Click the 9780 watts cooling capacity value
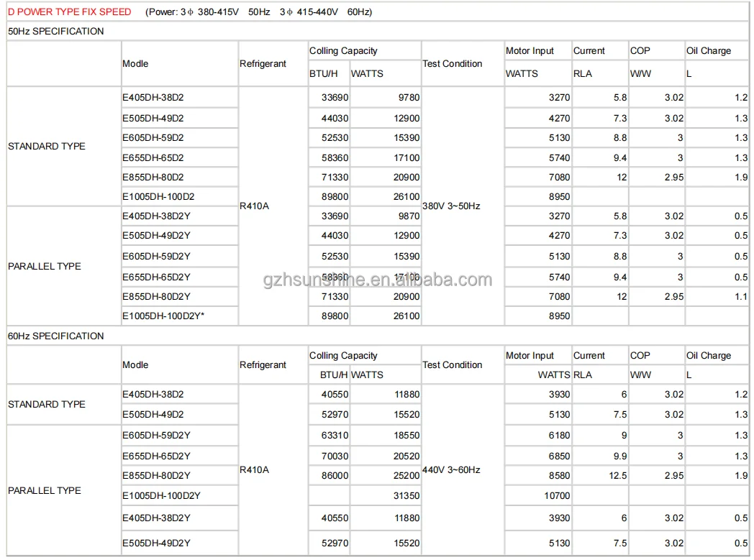Screen dimensions: 754x560 [x=406, y=98]
